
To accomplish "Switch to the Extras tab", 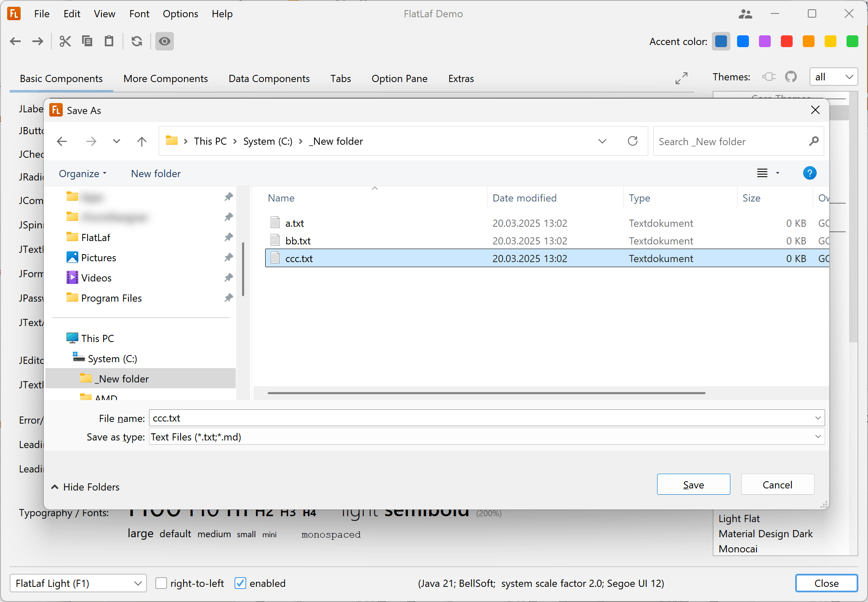I will (x=461, y=79).
